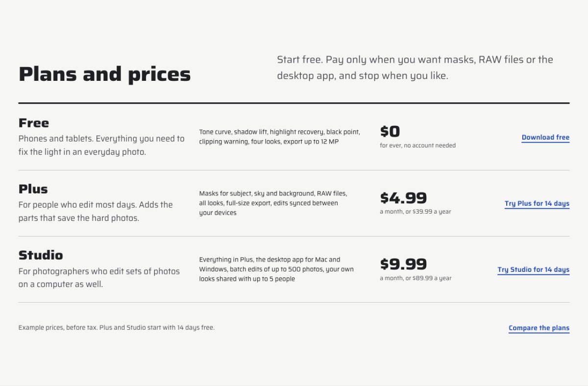The height and width of the screenshot is (386, 588).
Task: Select the Free plan heading
Action: pos(34,122)
